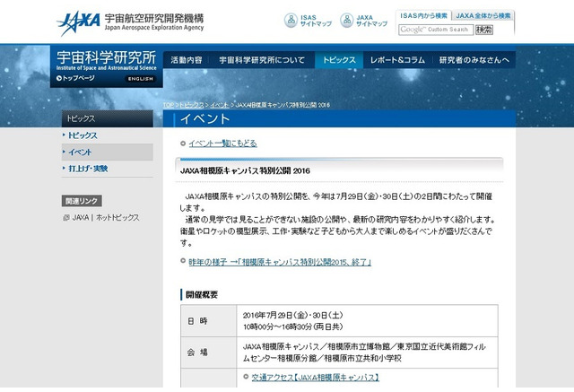Select the ISAS内から検索 search tab

[x=422, y=15]
